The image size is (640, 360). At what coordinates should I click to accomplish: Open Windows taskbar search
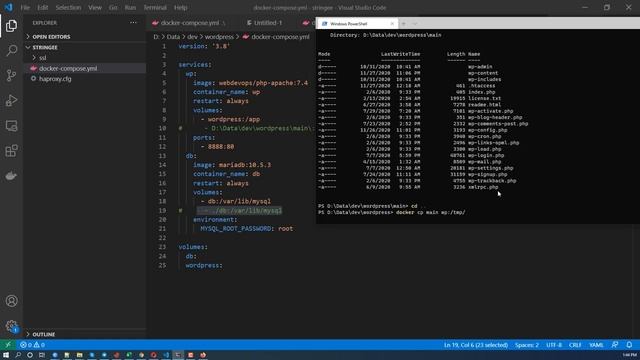pos(18,355)
